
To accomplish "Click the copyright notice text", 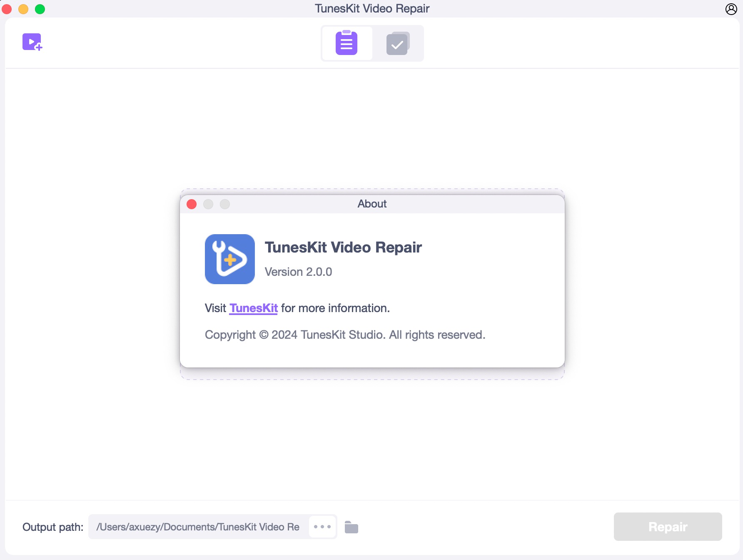I will click(x=345, y=335).
